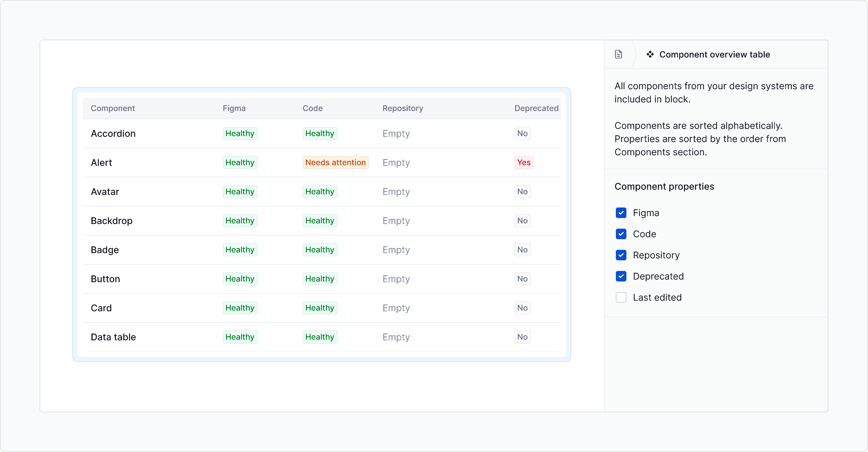Click the Component column header
Screen dimensions: 868x452
[113, 108]
